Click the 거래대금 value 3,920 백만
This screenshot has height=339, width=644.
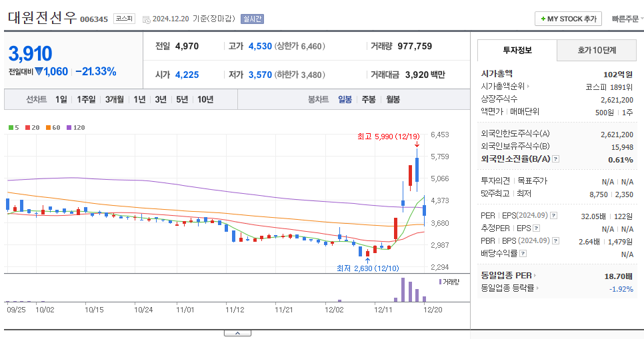pyautogui.click(x=425, y=75)
